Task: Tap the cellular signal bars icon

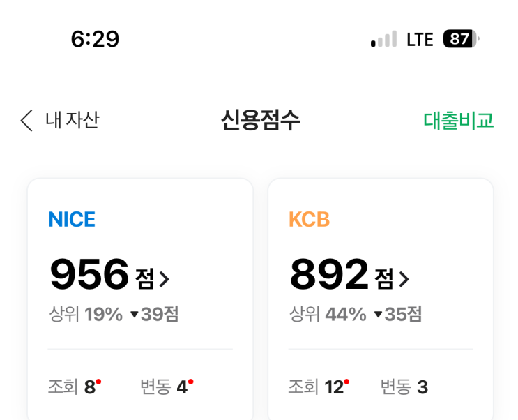Action: [x=383, y=40]
